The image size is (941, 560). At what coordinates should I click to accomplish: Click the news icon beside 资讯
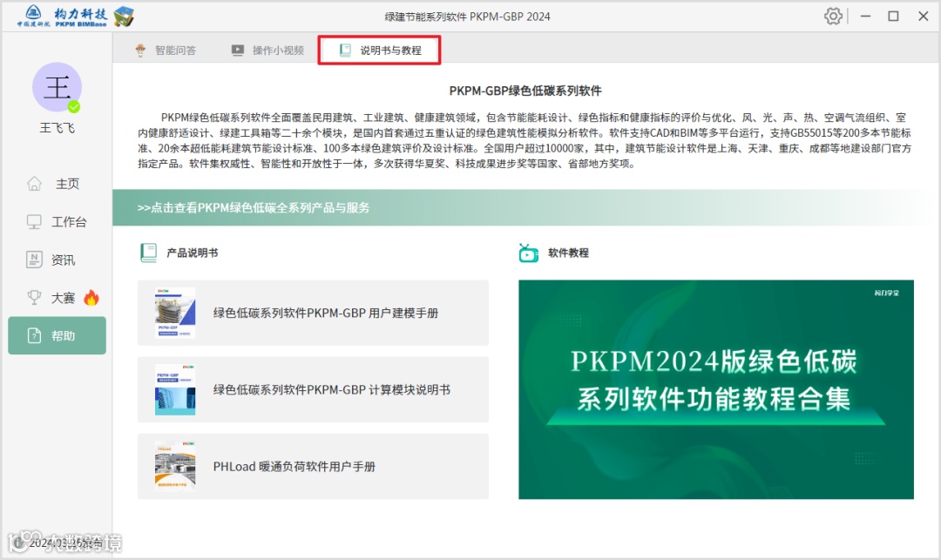(x=34, y=260)
